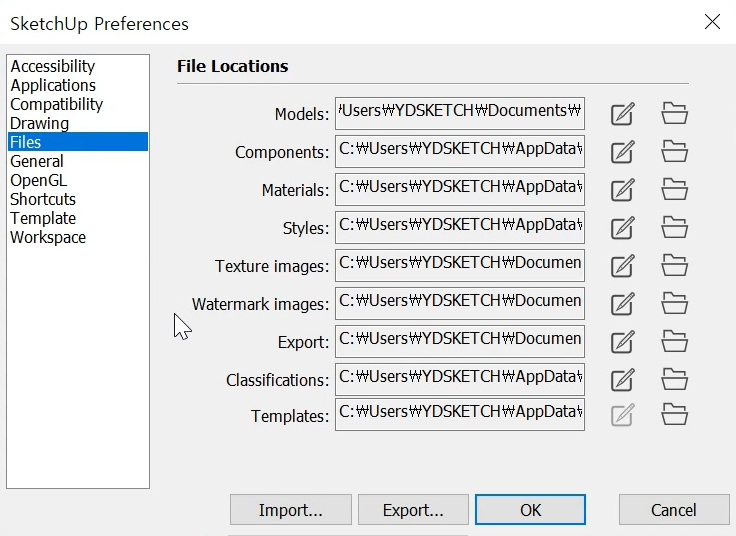
Task: Open the Watermark images folder icon
Action: pyautogui.click(x=675, y=303)
